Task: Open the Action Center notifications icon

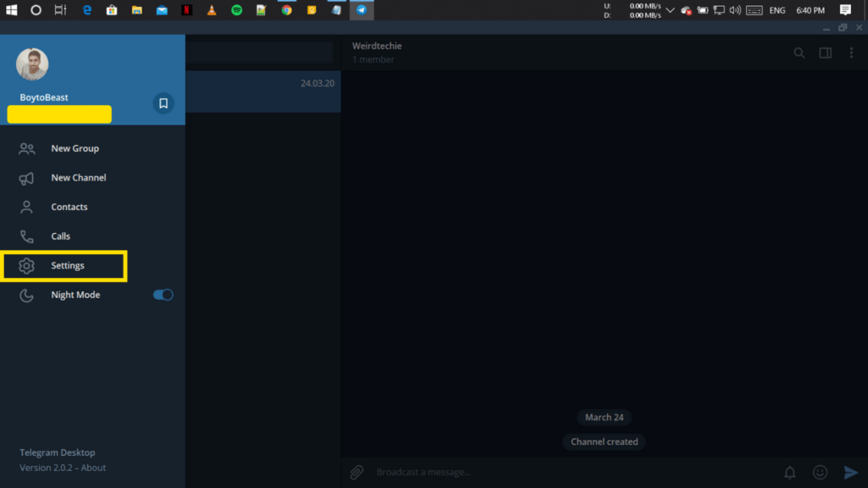Action: pos(845,10)
